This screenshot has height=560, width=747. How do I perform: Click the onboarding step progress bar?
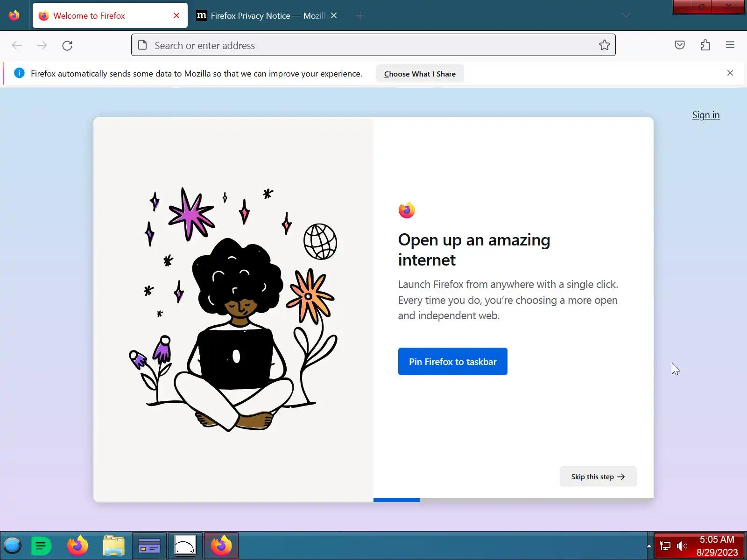point(513,500)
